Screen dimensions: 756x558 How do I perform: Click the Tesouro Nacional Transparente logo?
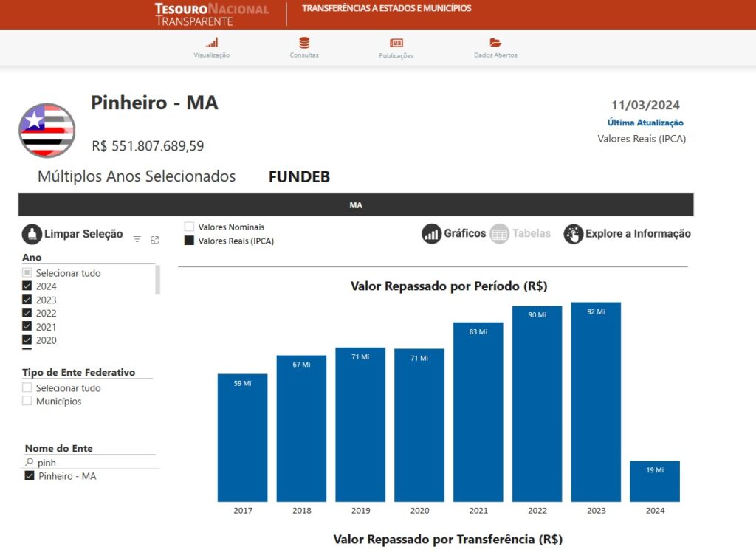point(212,14)
